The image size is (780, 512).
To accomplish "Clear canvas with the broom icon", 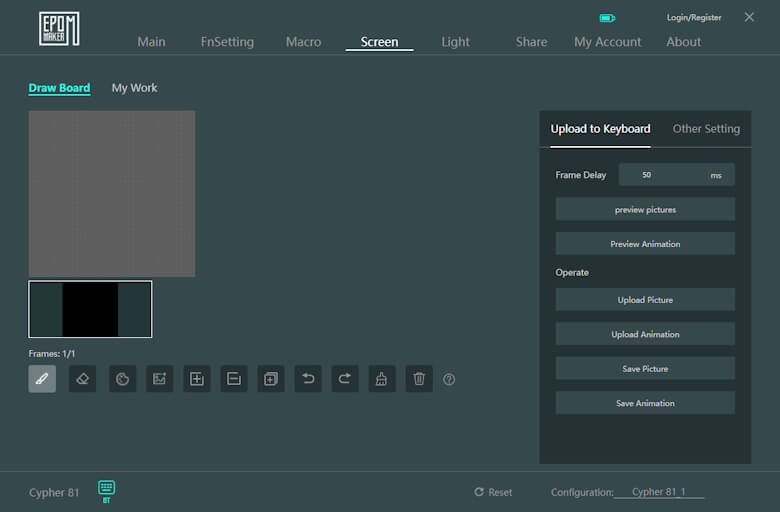I will coord(382,379).
